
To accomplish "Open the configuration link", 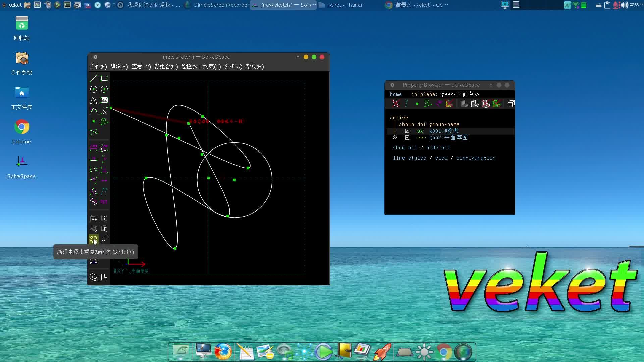I will (x=476, y=158).
